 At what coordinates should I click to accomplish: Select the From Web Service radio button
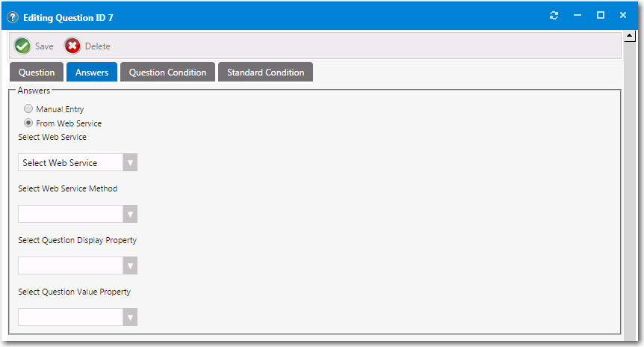pyautogui.click(x=28, y=123)
